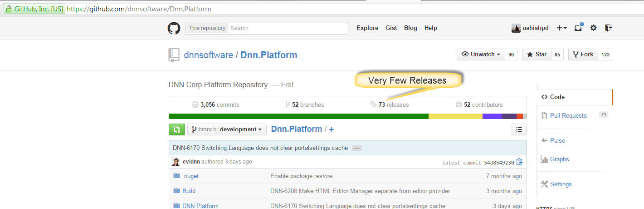The image size is (644, 209).
Task: Open the Gist menu item
Action: 391,28
